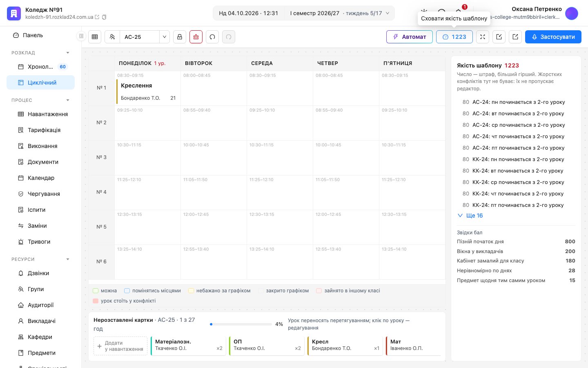
Task: Click the purple college logo icon
Action: (x=13, y=13)
